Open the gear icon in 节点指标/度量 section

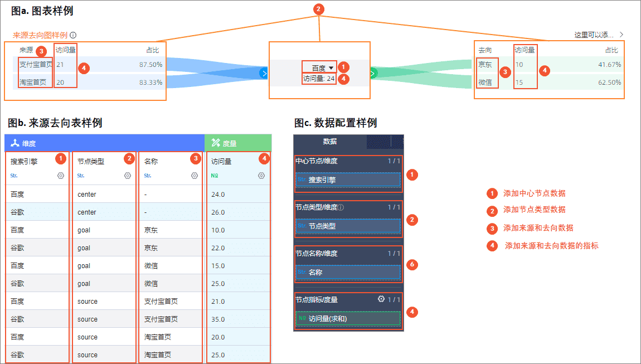coord(381,299)
